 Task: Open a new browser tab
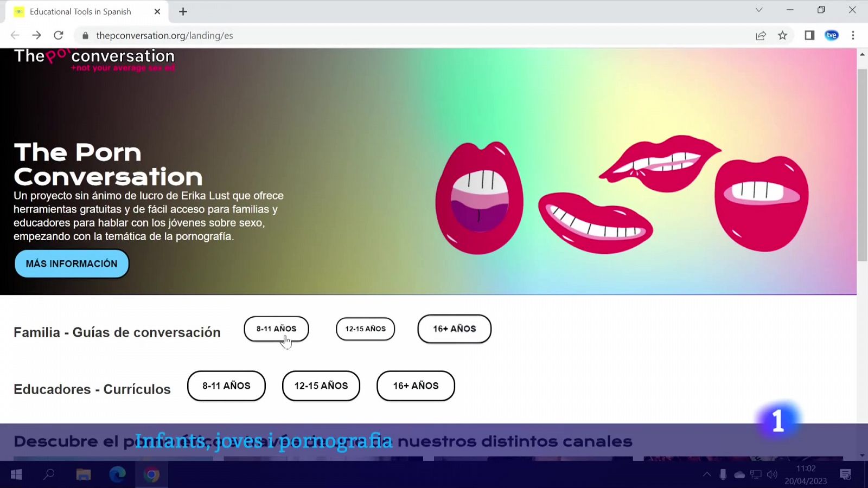point(183,11)
